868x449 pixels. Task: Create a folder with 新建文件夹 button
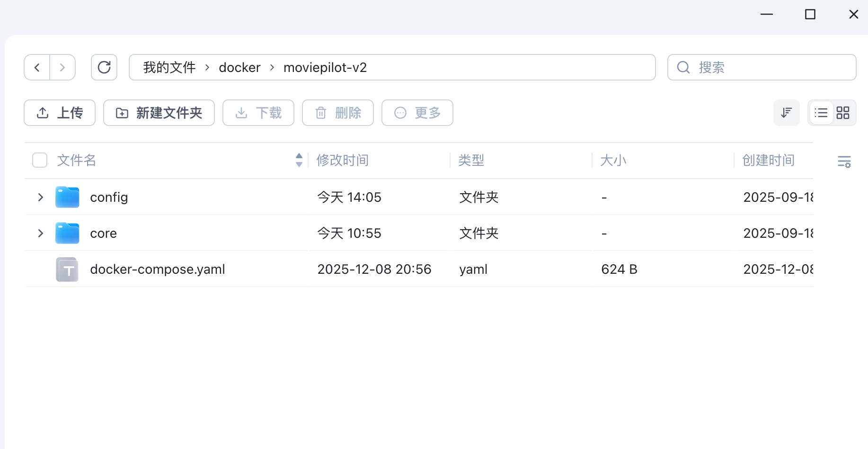click(x=159, y=113)
